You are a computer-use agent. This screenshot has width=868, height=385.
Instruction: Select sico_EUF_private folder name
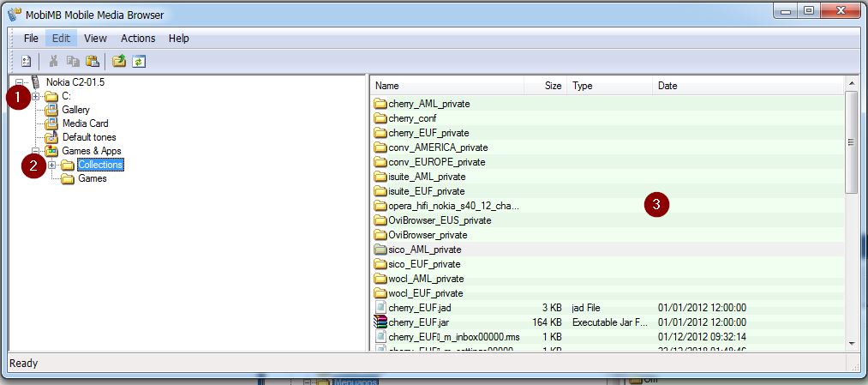424,264
